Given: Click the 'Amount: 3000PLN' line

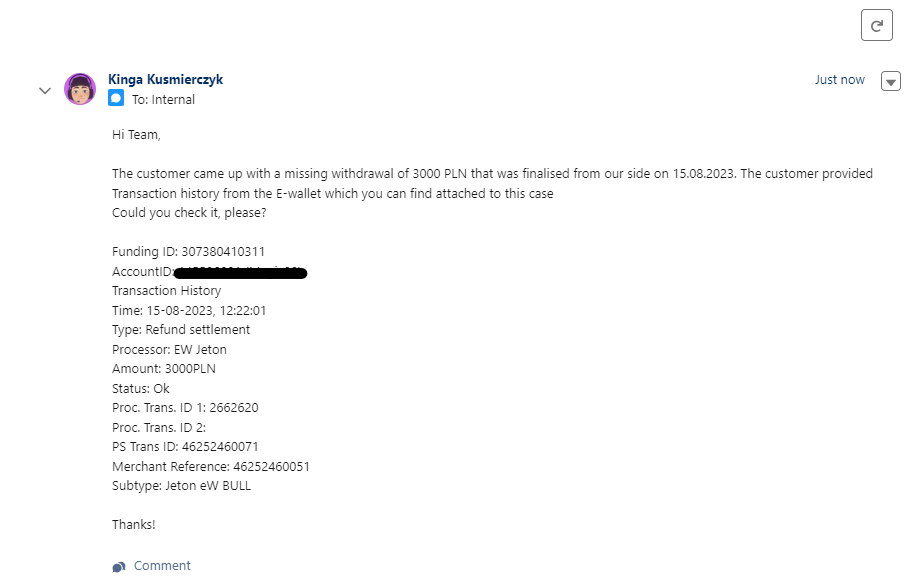Looking at the screenshot, I should (163, 368).
